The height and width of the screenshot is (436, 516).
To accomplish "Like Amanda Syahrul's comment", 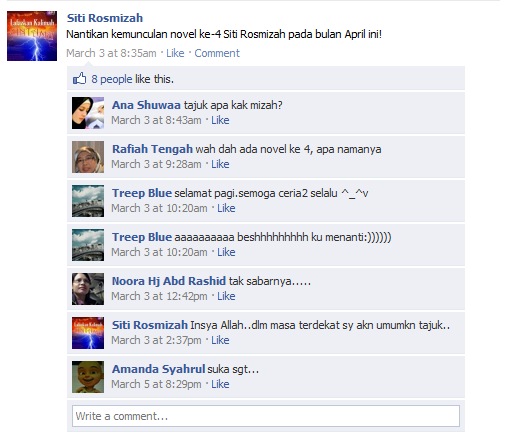I will pos(220,384).
